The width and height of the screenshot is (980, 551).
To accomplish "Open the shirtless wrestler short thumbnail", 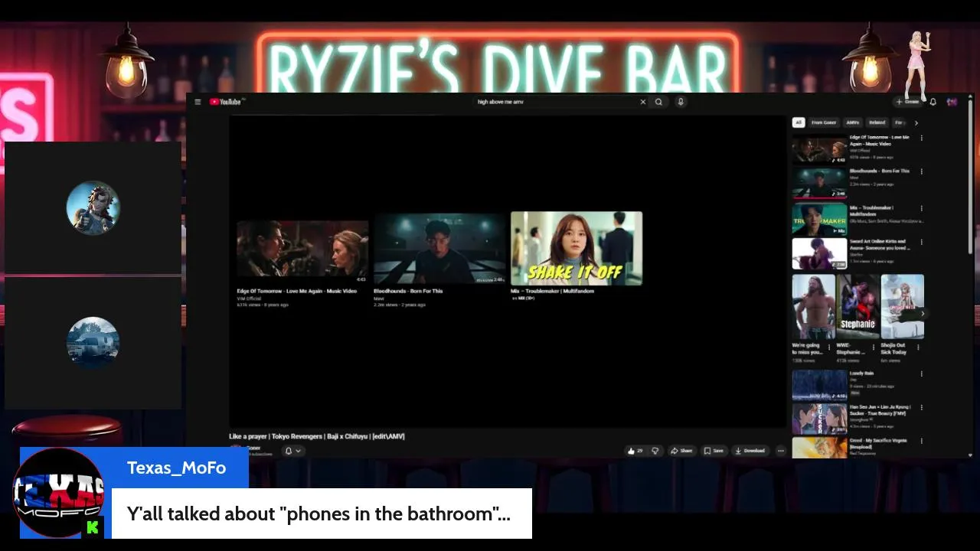I will [813, 306].
